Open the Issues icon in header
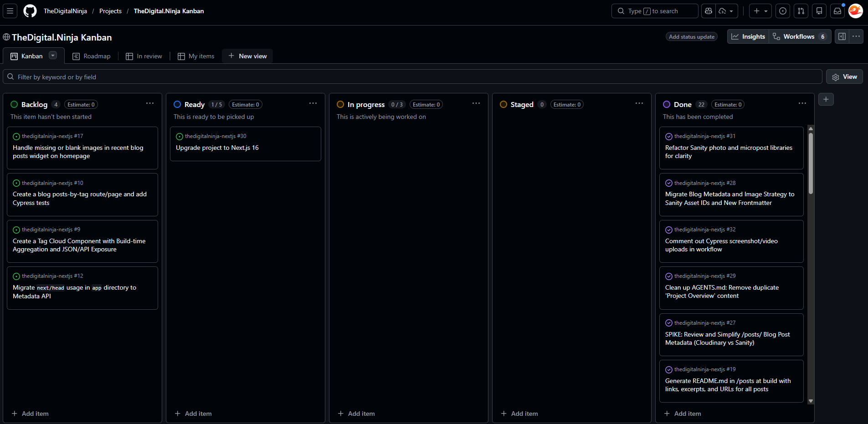868x424 pixels. click(x=783, y=11)
